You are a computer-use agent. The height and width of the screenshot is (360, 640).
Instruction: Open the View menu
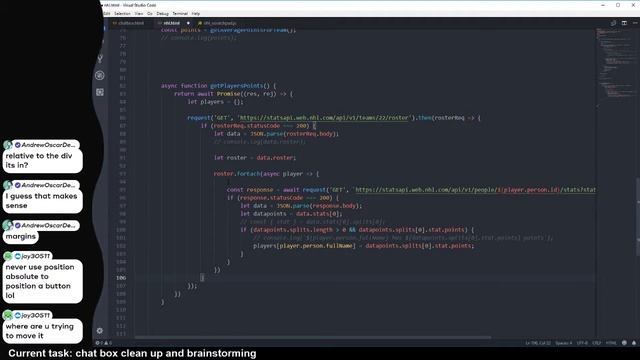tap(139, 13)
